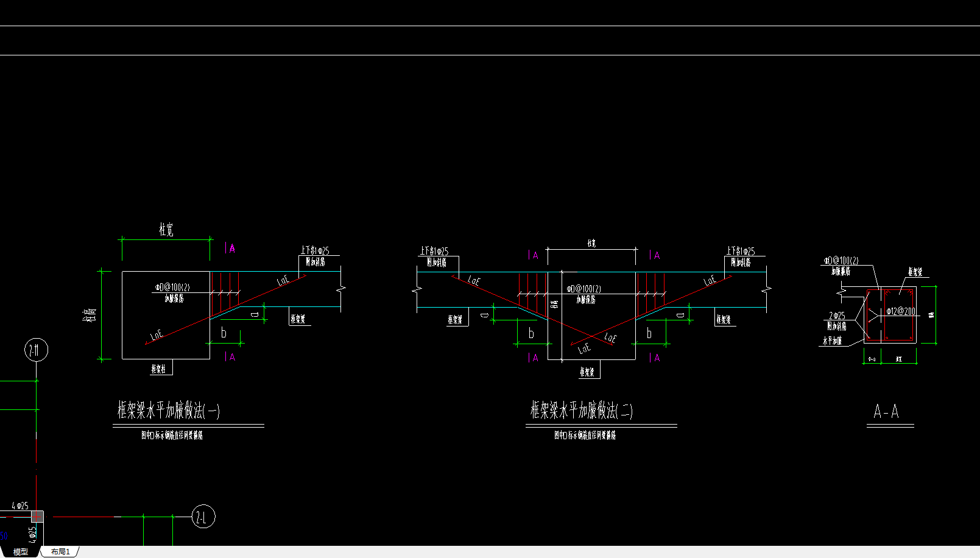Select ΦD@100(2) annotation in detail two
This screenshot has height=558, width=980.
(583, 289)
